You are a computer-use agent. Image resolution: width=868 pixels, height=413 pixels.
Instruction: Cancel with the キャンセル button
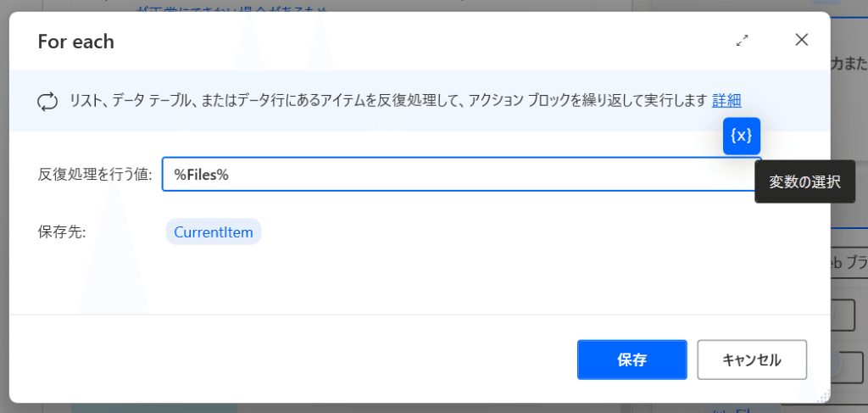click(x=752, y=360)
